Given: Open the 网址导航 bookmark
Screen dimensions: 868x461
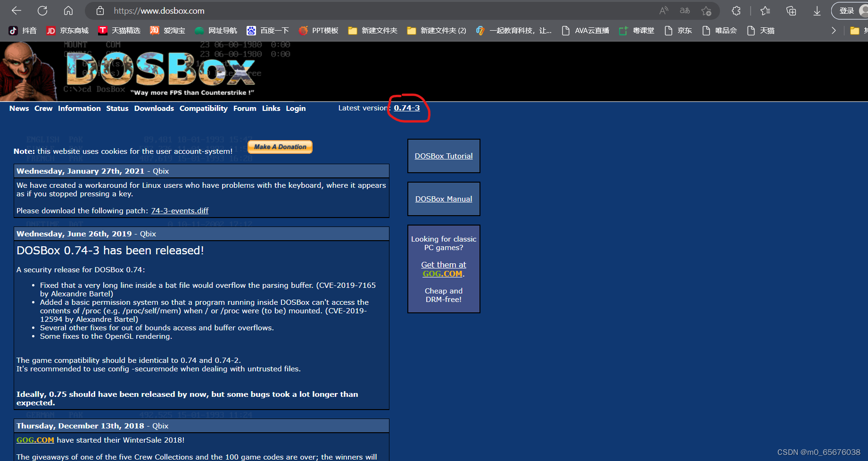Looking at the screenshot, I should pyautogui.click(x=216, y=31).
